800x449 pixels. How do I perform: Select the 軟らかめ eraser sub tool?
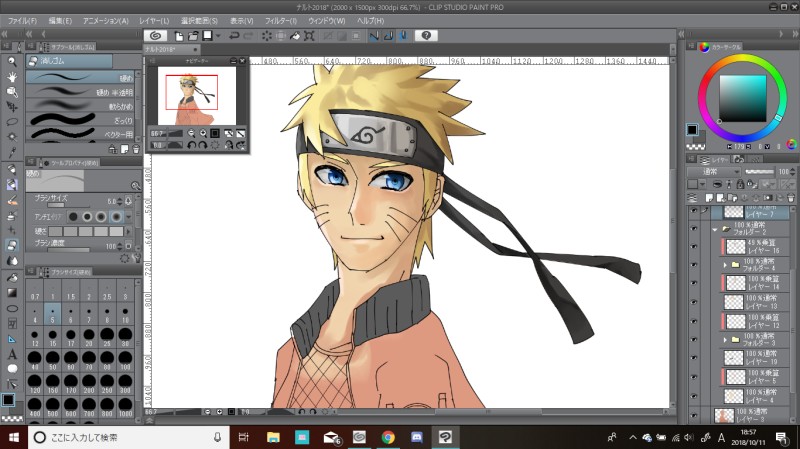tap(80, 106)
